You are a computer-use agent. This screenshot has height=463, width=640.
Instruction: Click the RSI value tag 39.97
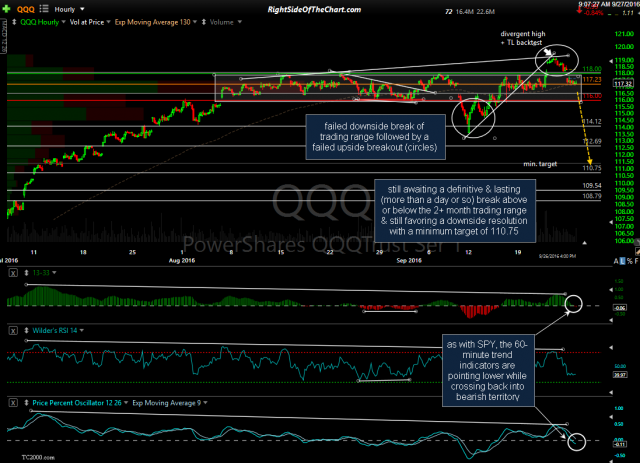point(620,374)
